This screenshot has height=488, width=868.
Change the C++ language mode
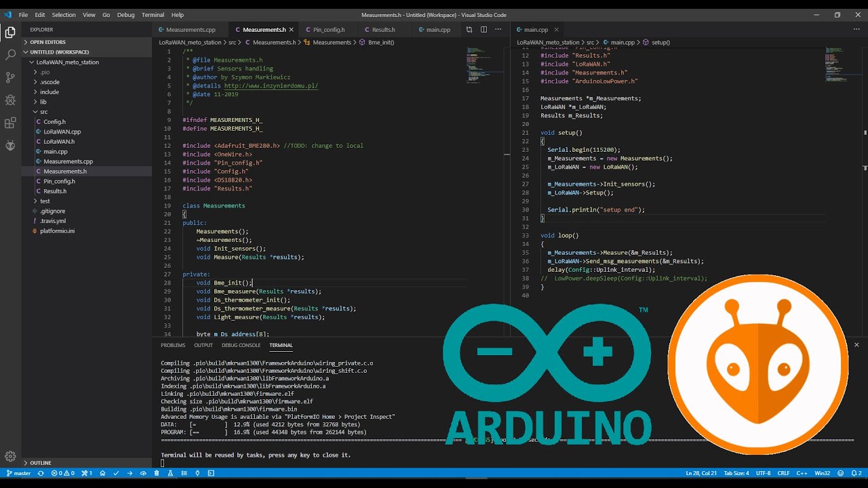[x=802, y=473]
